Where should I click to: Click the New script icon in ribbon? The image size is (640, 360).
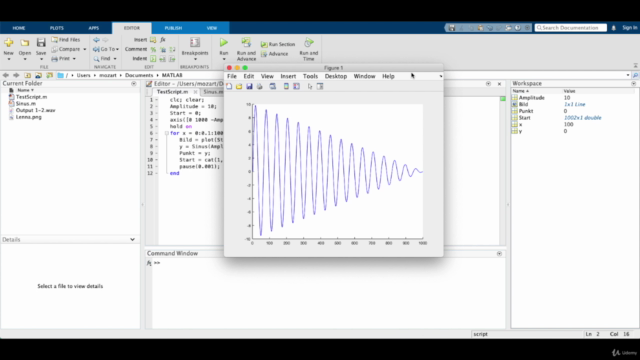click(9, 42)
